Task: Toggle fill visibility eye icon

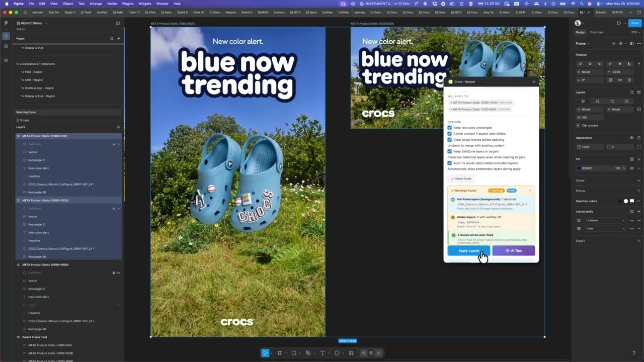Action: click(632, 168)
